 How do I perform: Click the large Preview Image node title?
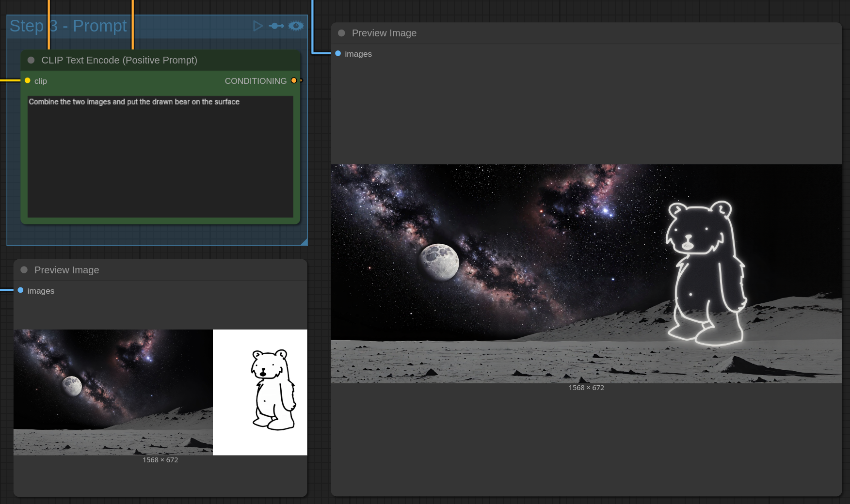[x=384, y=33]
